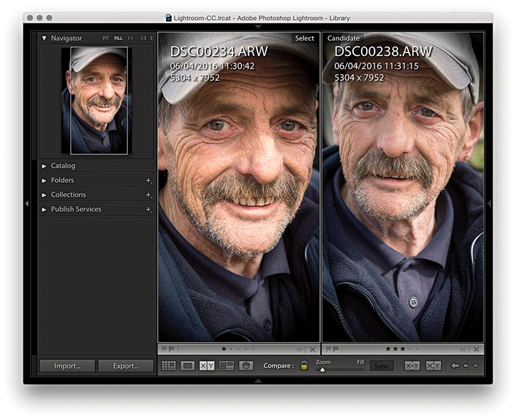Toggle the Compare link focus lock
The height and width of the screenshot is (420, 516).
(304, 366)
